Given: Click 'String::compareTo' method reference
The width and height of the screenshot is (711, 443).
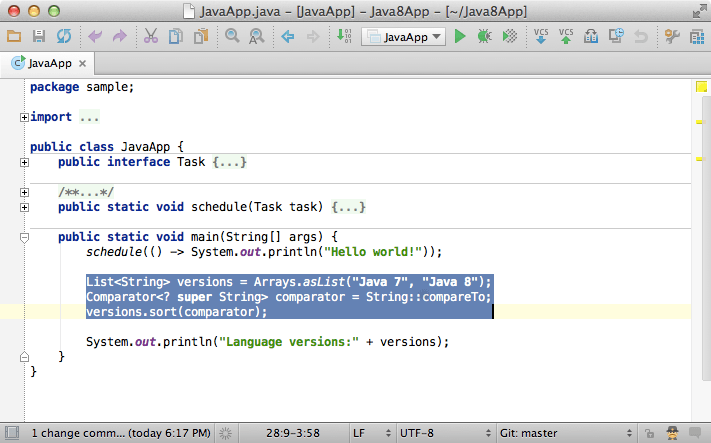Looking at the screenshot, I should [x=425, y=297].
